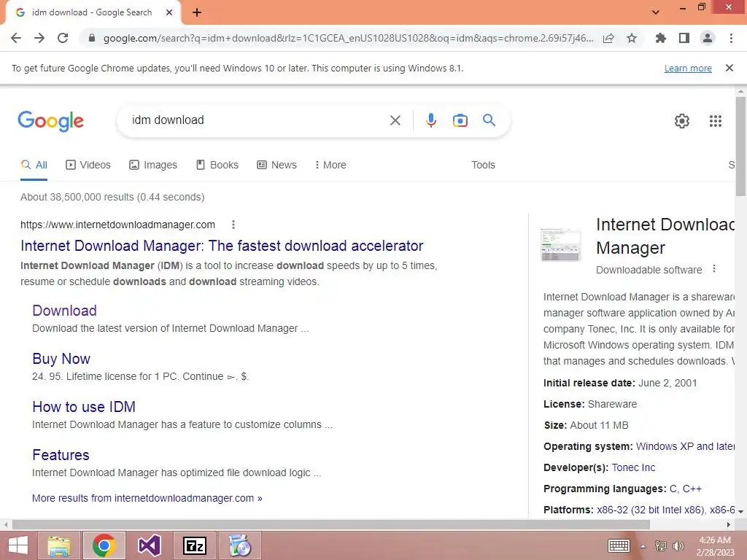
Task: Reload the current page
Action: click(63, 38)
